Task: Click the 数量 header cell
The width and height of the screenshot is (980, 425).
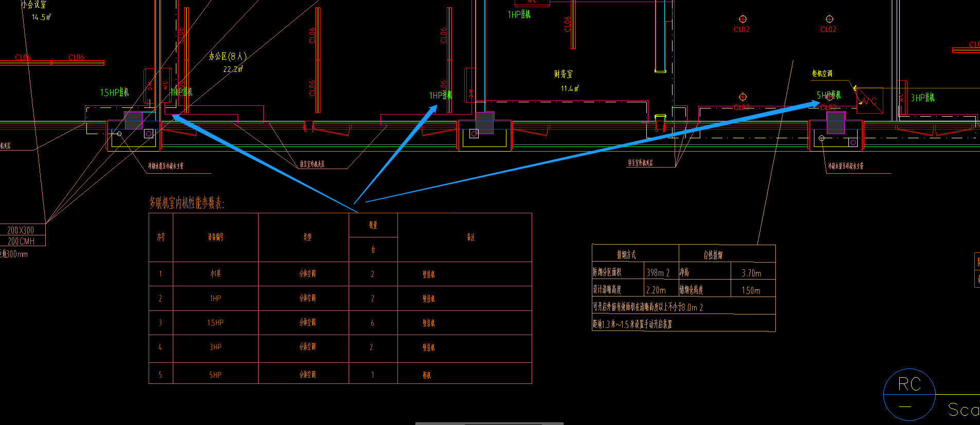Action: pos(373,225)
